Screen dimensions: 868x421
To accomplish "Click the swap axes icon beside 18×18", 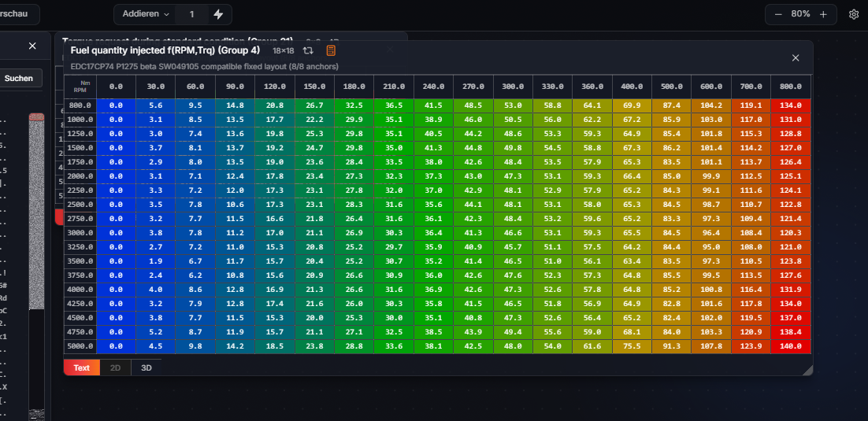I will 308,50.
